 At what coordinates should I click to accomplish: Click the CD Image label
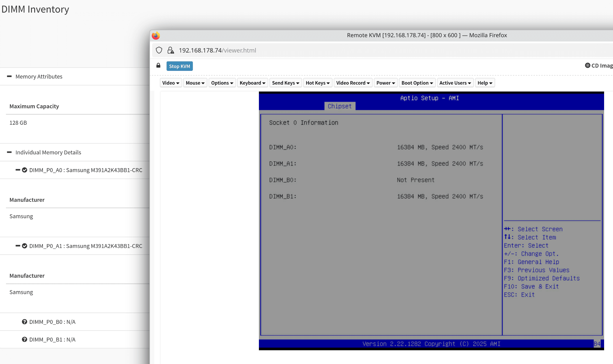(x=602, y=65)
